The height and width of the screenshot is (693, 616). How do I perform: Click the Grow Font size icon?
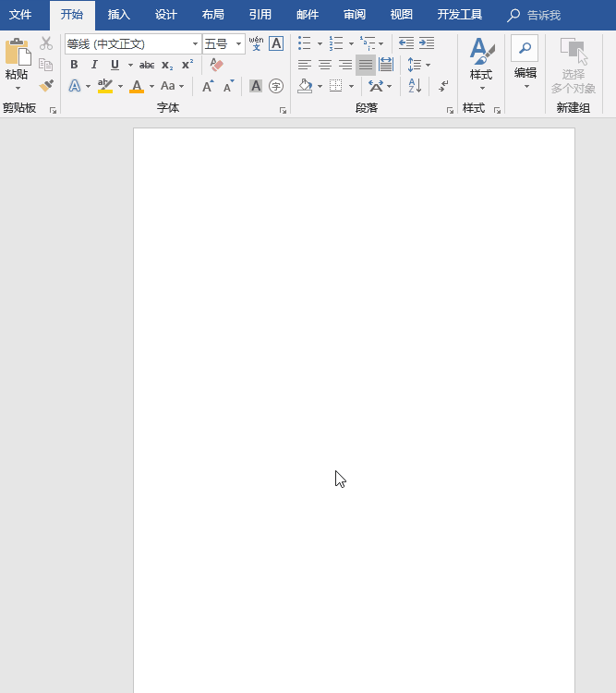coord(208,86)
